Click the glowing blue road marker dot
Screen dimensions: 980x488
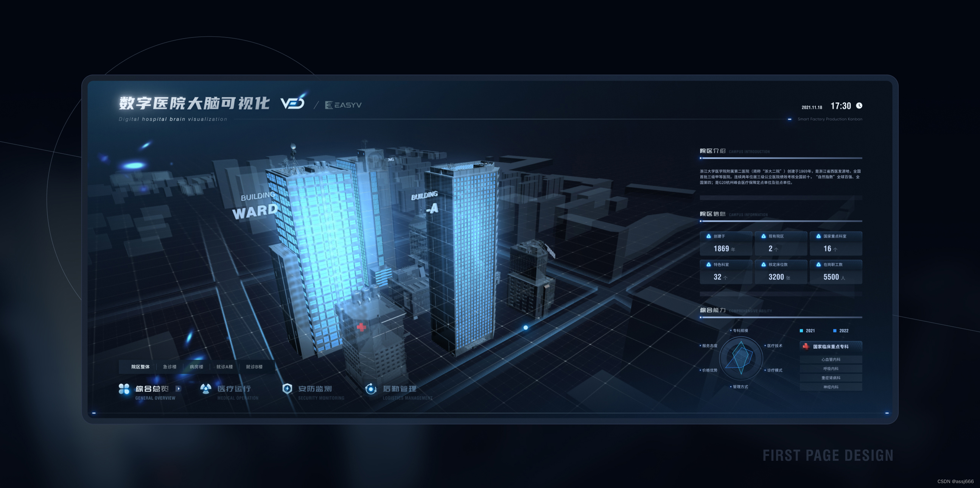coord(526,327)
